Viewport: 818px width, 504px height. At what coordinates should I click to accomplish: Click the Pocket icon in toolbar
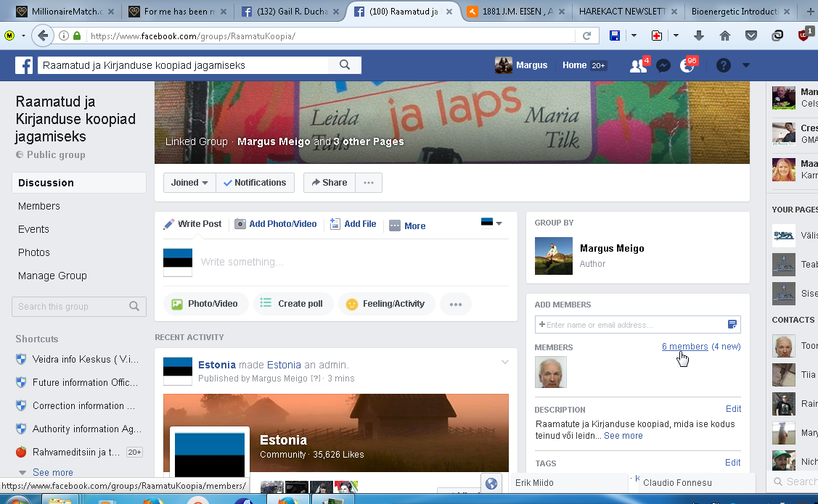(x=751, y=36)
